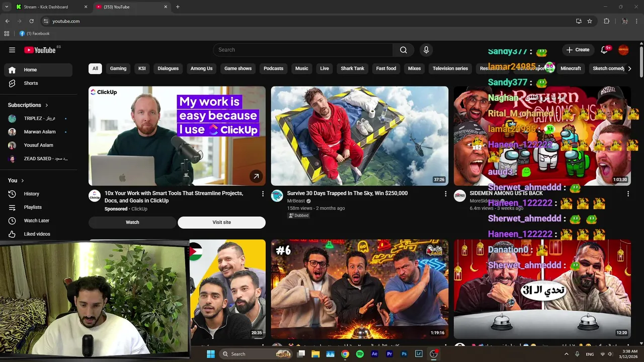Screen dimensions: 644x362
Task: Open TRIPLEZ subscription channel
Action: (x=38, y=119)
